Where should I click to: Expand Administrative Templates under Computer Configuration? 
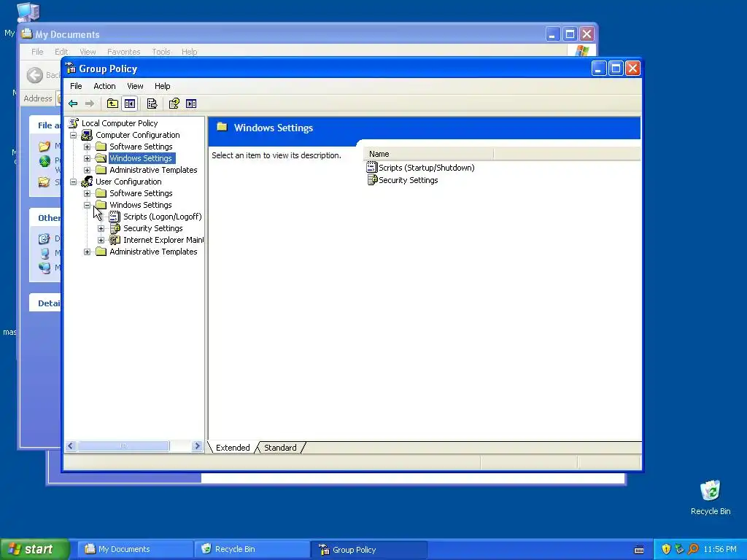(x=88, y=170)
